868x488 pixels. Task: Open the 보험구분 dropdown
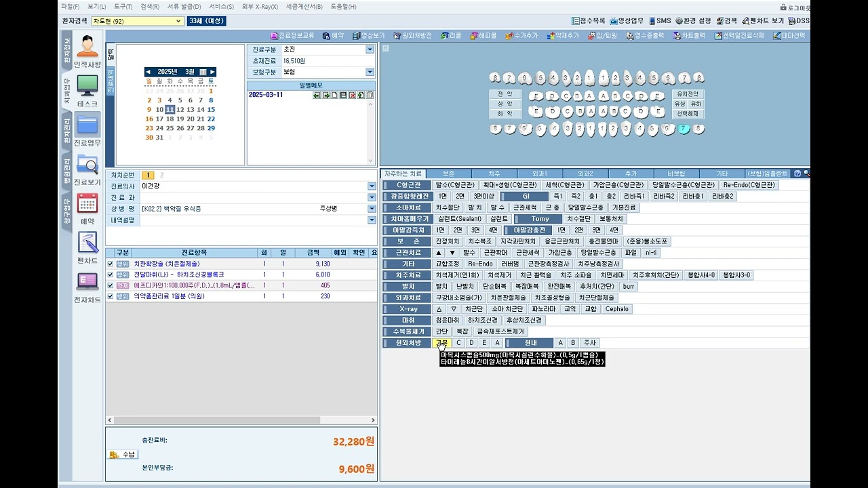[x=370, y=72]
